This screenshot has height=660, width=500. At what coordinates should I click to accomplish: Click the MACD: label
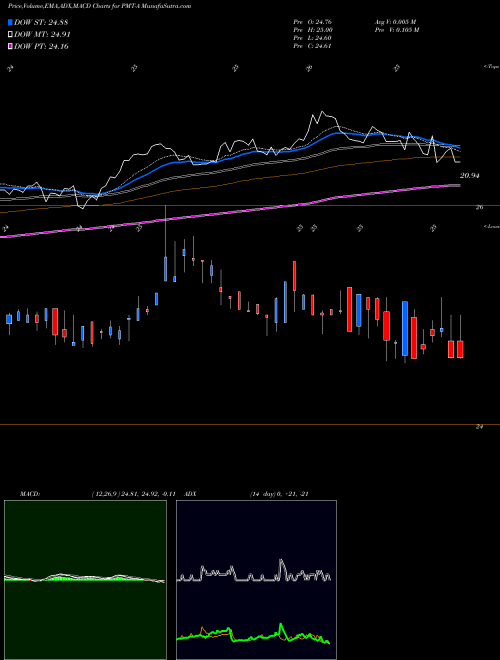[x=29, y=494]
